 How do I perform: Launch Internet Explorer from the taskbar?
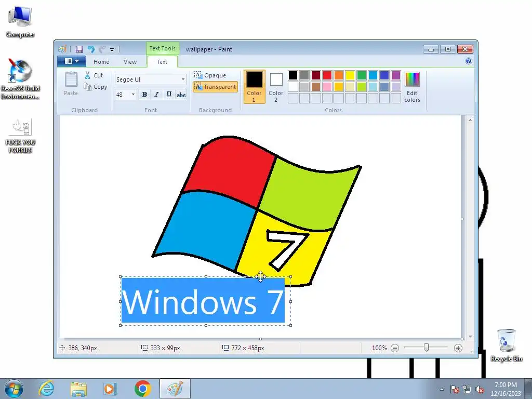tap(46, 389)
